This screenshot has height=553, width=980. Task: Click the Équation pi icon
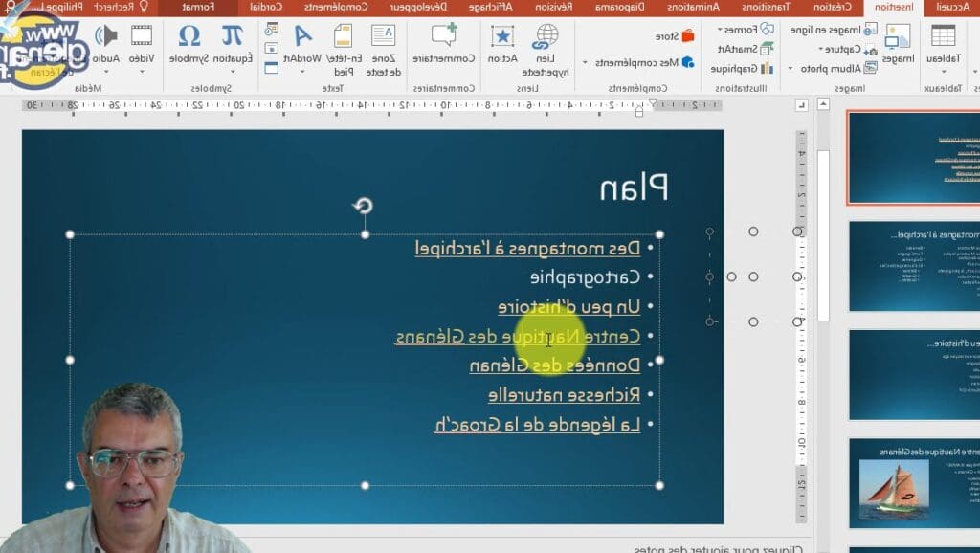233,35
